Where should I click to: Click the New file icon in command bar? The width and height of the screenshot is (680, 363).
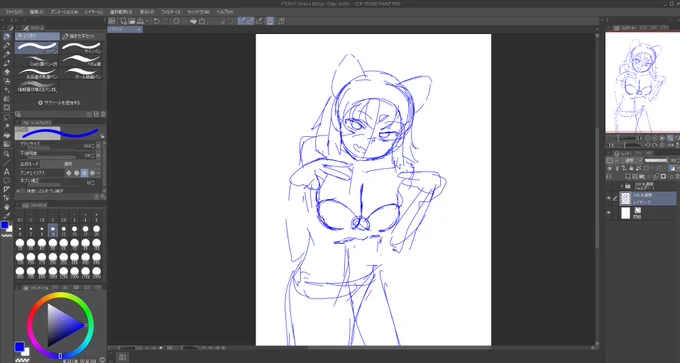pos(124,21)
